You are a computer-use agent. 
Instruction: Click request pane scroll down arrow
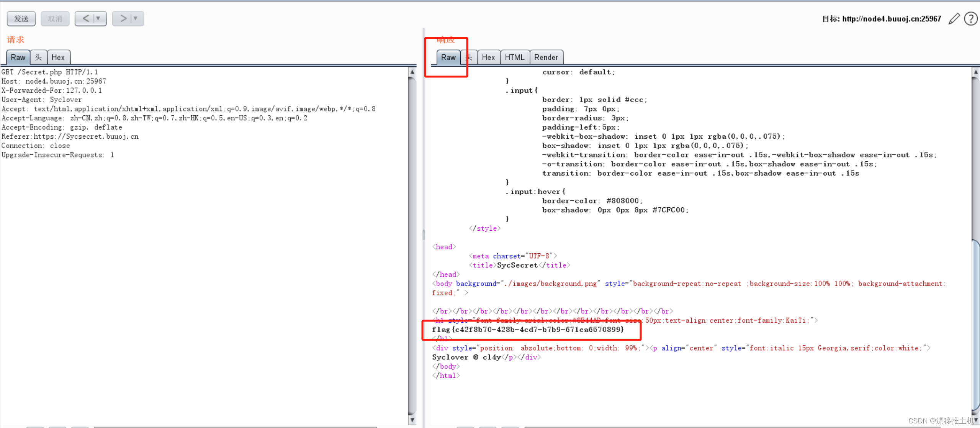click(x=412, y=420)
